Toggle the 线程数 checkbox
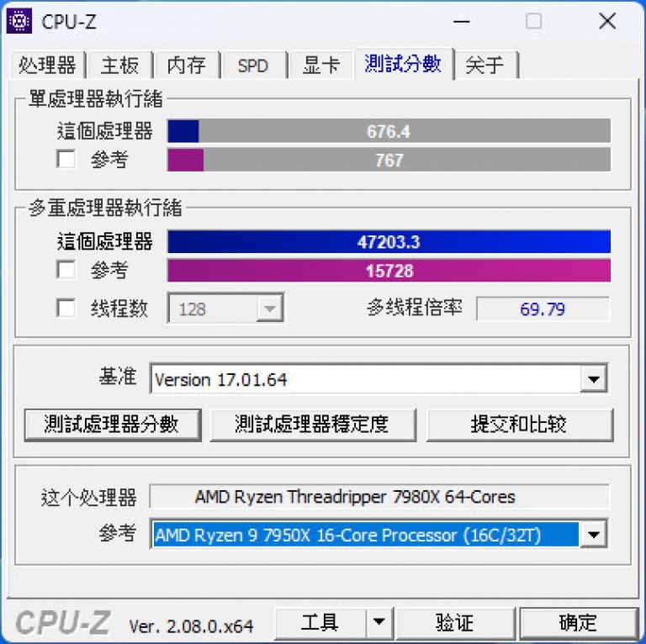Screen dimensions: 646x644 click(x=66, y=308)
